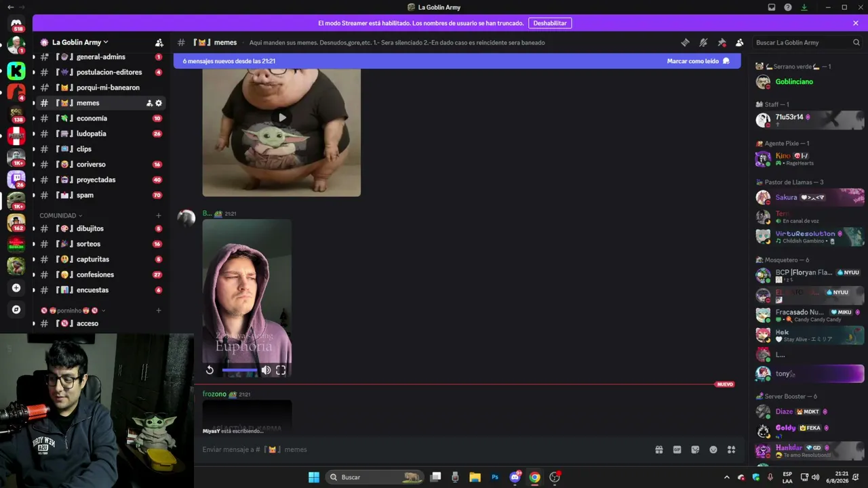
Task: Open Photoshop from the taskbar
Action: point(495,477)
